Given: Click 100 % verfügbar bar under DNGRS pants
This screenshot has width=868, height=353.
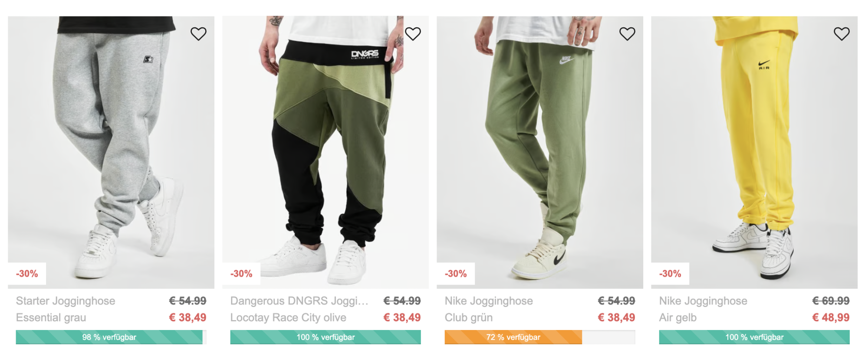Looking at the screenshot, I should point(325,337).
